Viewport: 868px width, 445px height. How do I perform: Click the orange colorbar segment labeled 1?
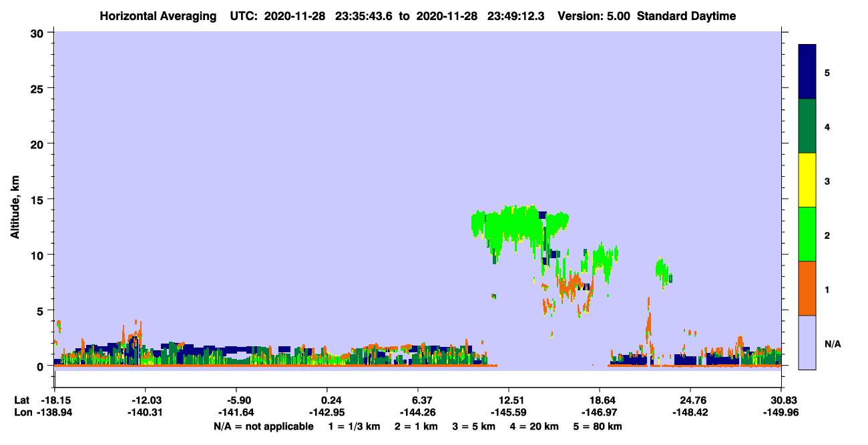coord(807,288)
